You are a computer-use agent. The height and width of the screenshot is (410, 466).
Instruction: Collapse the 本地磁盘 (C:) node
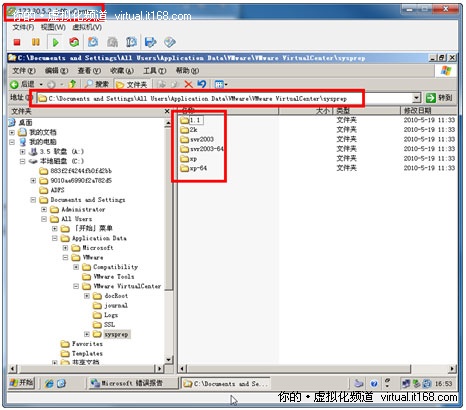[x=22, y=161]
